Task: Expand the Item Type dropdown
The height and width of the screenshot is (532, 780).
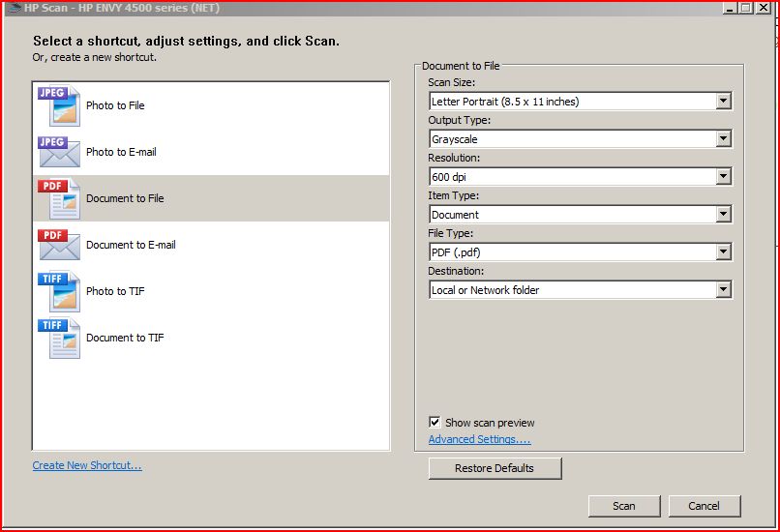Action: tap(723, 215)
